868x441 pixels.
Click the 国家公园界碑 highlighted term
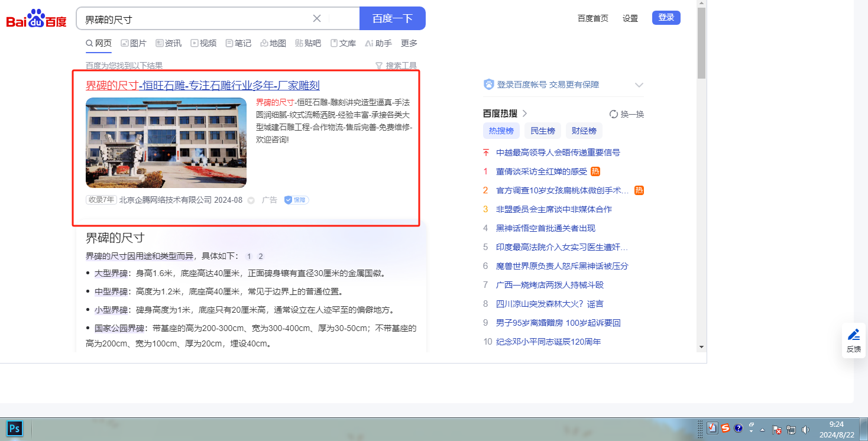(119, 329)
